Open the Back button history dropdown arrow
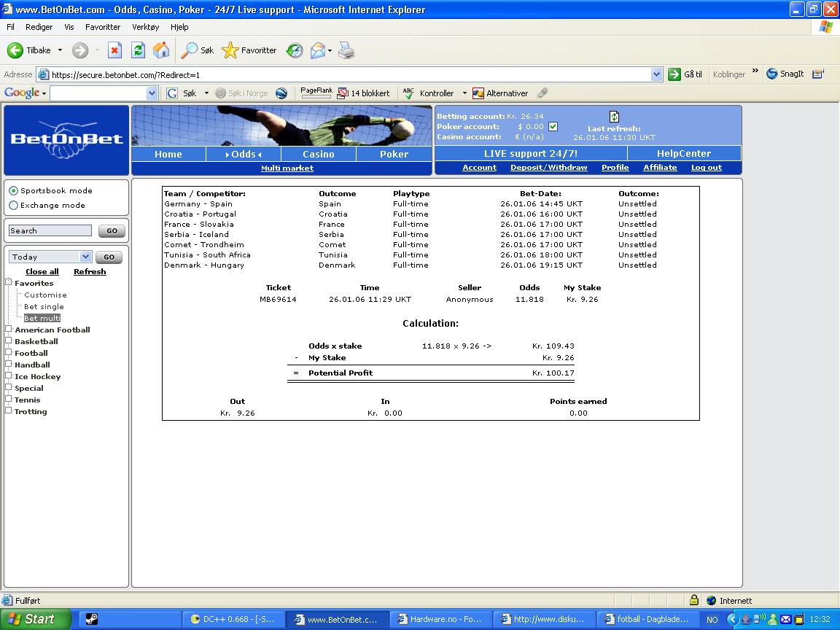This screenshot has height=630, width=840. (60, 50)
